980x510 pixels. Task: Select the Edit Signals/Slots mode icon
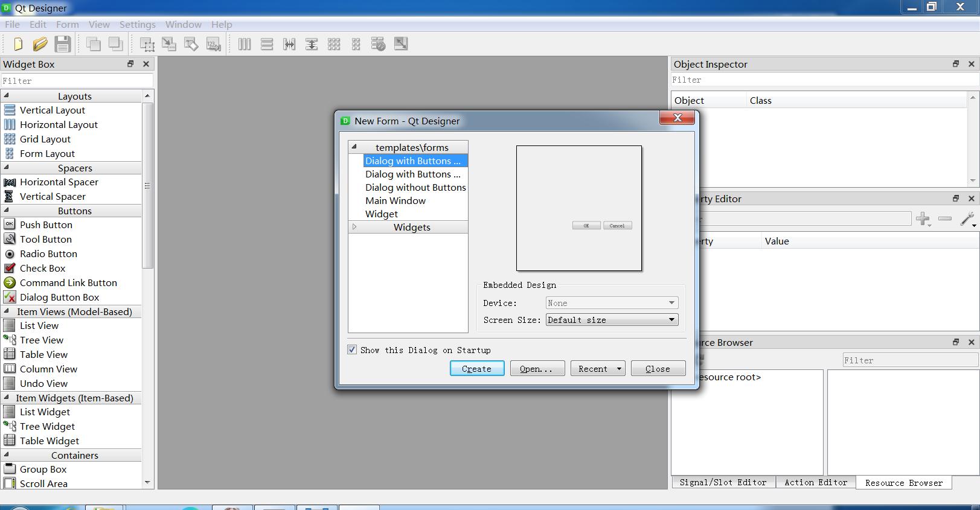point(169,44)
